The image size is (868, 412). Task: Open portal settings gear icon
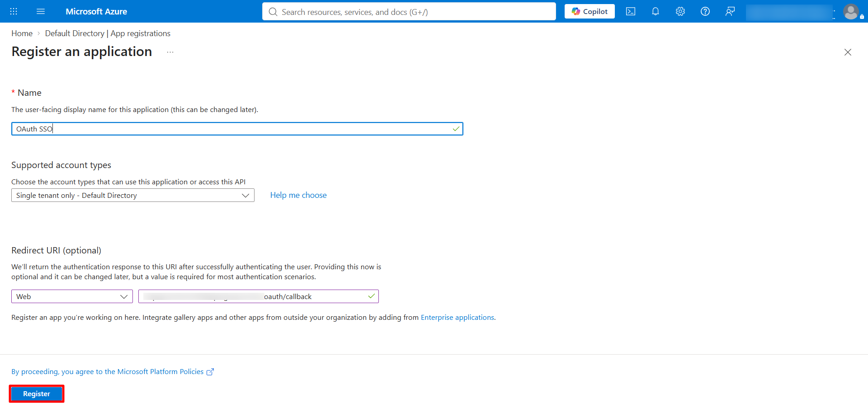click(x=680, y=11)
